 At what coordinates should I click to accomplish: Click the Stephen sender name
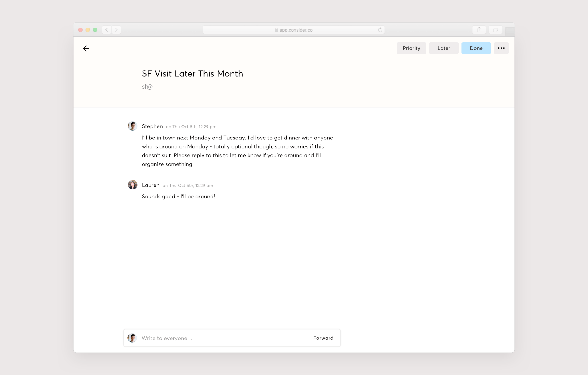pos(152,126)
